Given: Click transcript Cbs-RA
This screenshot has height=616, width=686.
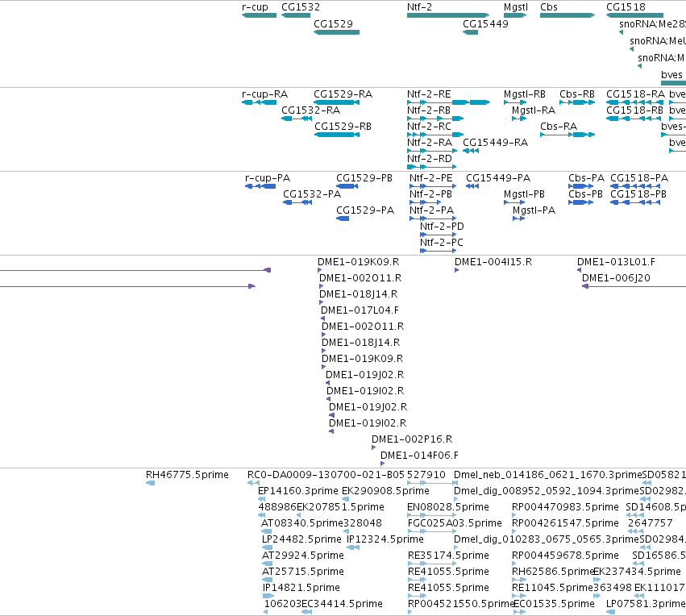Looking at the screenshot, I should (x=559, y=127).
